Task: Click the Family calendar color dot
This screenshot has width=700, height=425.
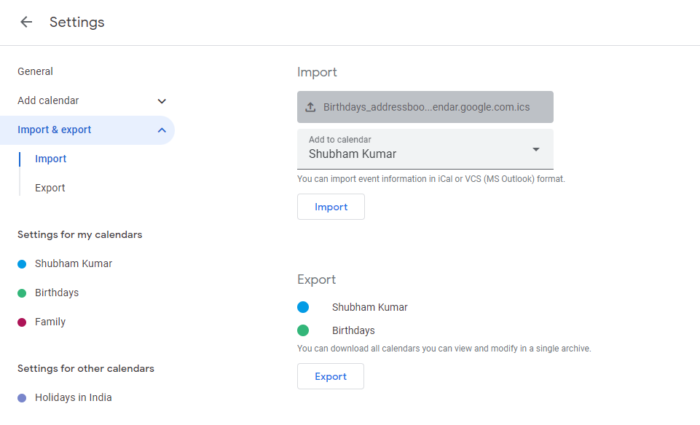Action: click(x=22, y=322)
